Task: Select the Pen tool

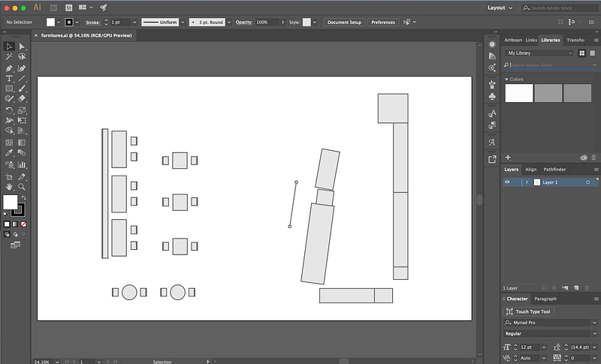Action: pos(9,68)
